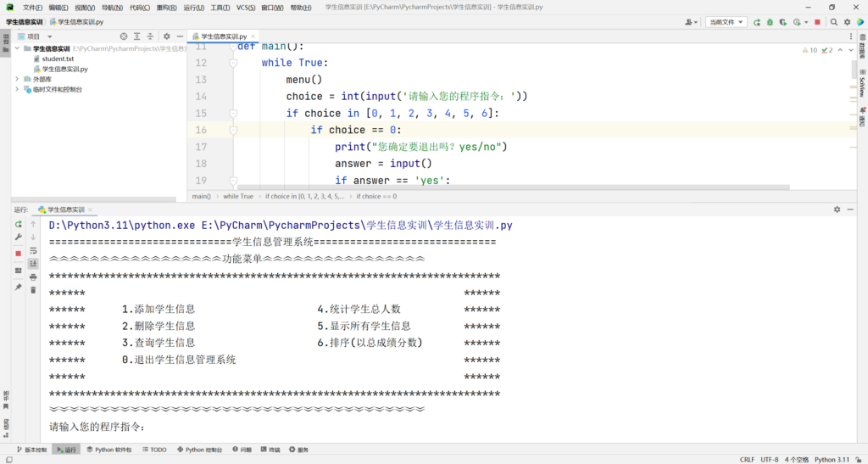
Task: Expand all in the project panel
Action: click(x=136, y=36)
